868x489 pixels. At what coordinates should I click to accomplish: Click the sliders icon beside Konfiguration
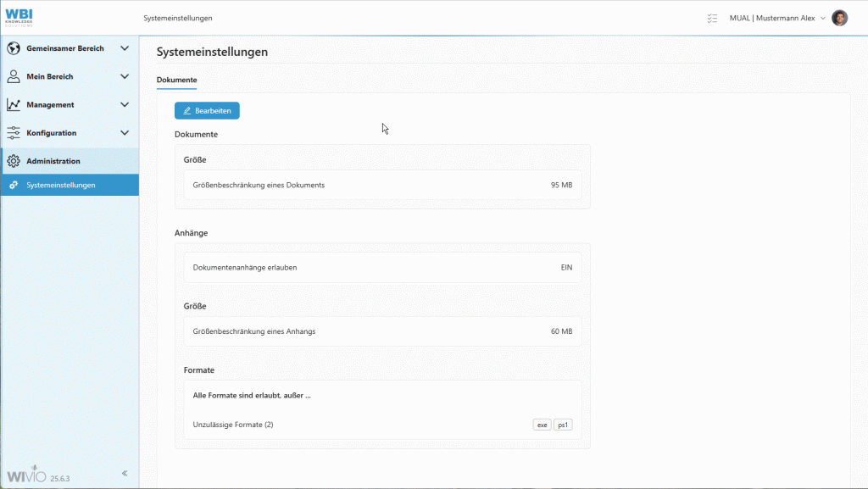[14, 132]
